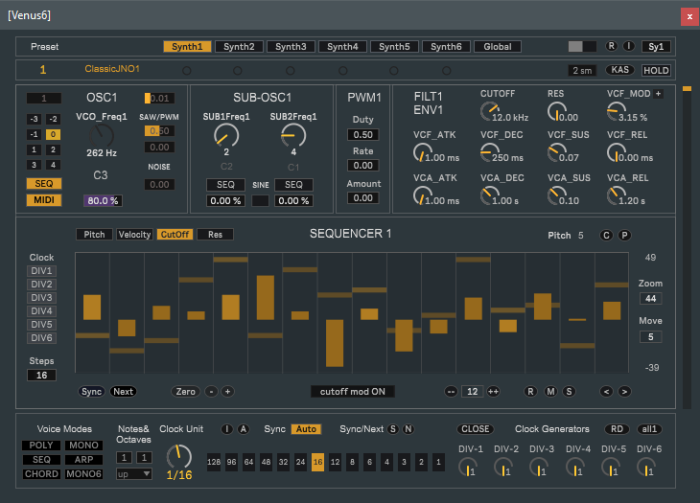This screenshot has height=503, width=700.
Task: Click the VCA_REL knob
Action: coord(617,196)
